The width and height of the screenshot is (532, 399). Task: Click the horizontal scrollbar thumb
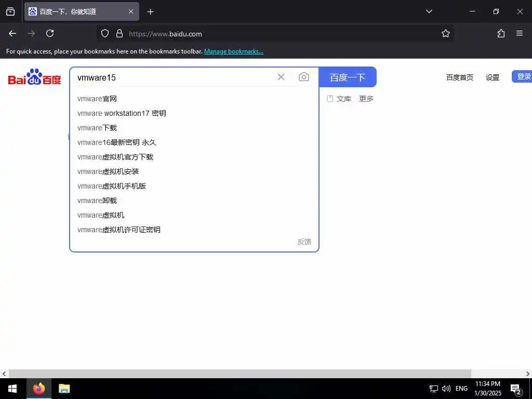[x=240, y=374]
